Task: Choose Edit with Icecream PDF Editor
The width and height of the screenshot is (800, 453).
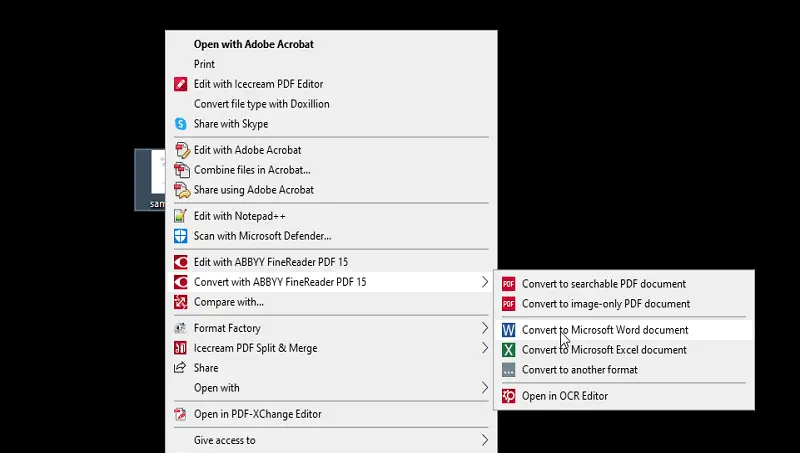Action: pyautogui.click(x=332, y=84)
